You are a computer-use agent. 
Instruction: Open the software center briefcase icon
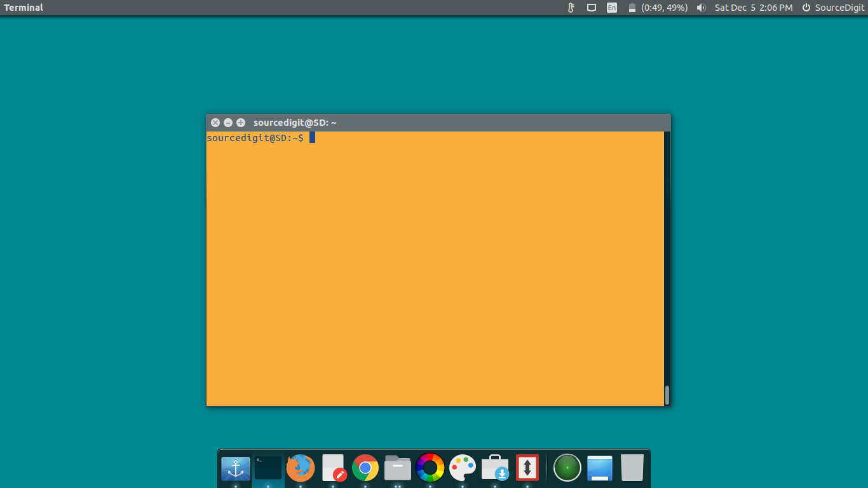pyautogui.click(x=495, y=468)
